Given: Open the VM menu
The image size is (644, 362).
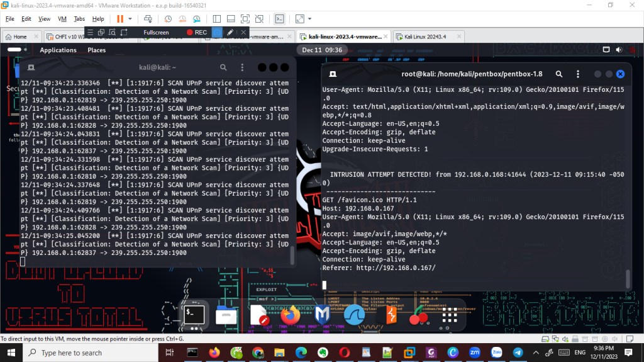Looking at the screenshot, I should 62,19.
